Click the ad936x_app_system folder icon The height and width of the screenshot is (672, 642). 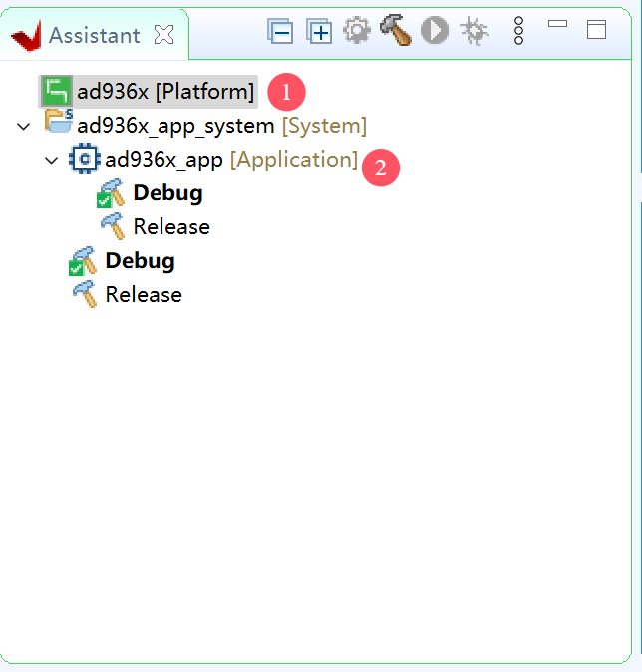click(x=58, y=124)
